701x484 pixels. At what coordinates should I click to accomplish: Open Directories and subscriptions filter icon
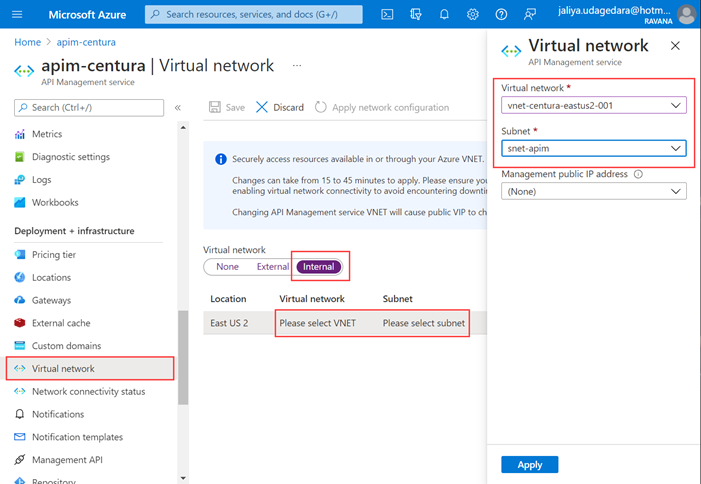[x=416, y=15]
